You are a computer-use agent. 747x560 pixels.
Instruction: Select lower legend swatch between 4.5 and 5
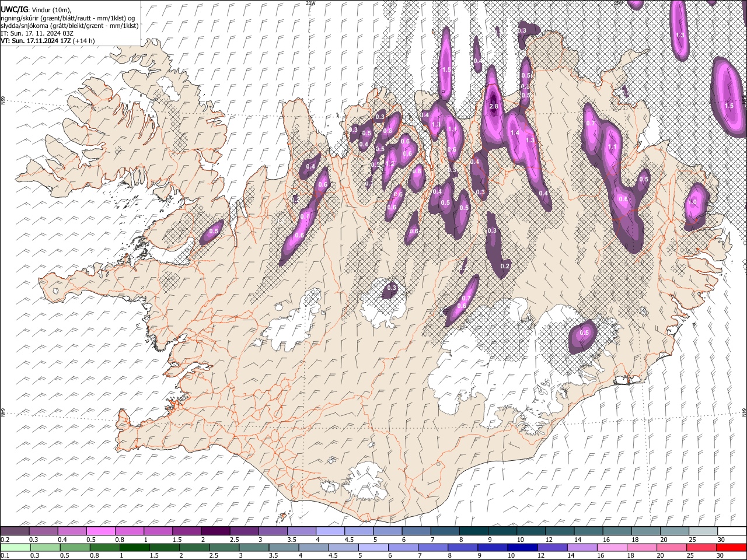(344, 547)
